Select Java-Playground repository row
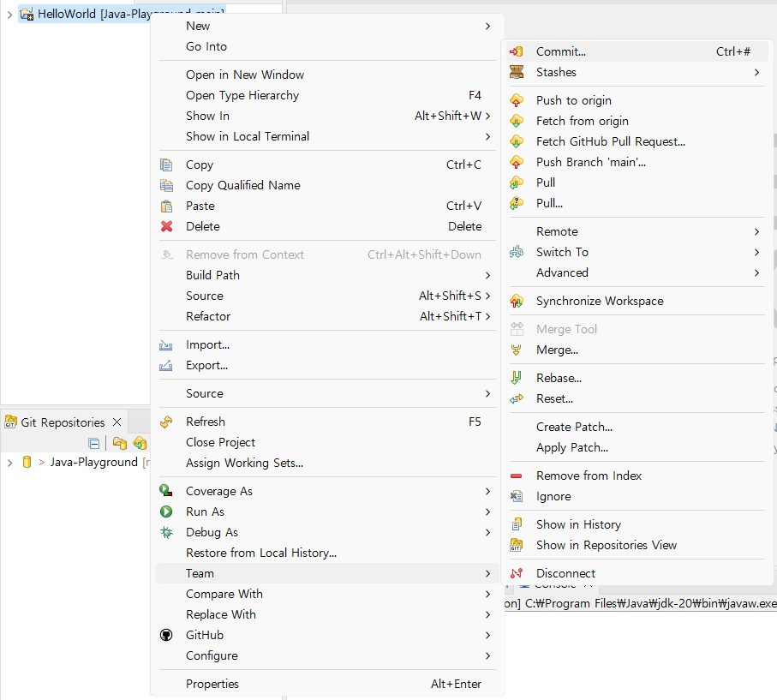This screenshot has width=777, height=700. pos(84,463)
